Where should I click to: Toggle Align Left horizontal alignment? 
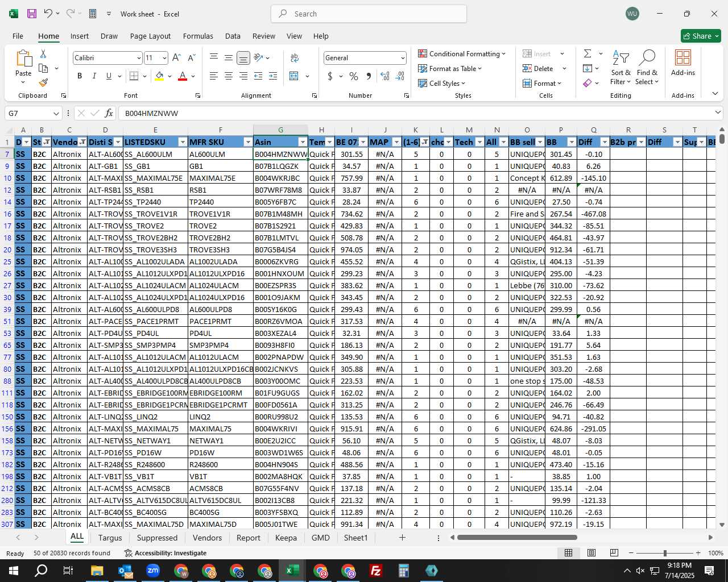pyautogui.click(x=214, y=76)
